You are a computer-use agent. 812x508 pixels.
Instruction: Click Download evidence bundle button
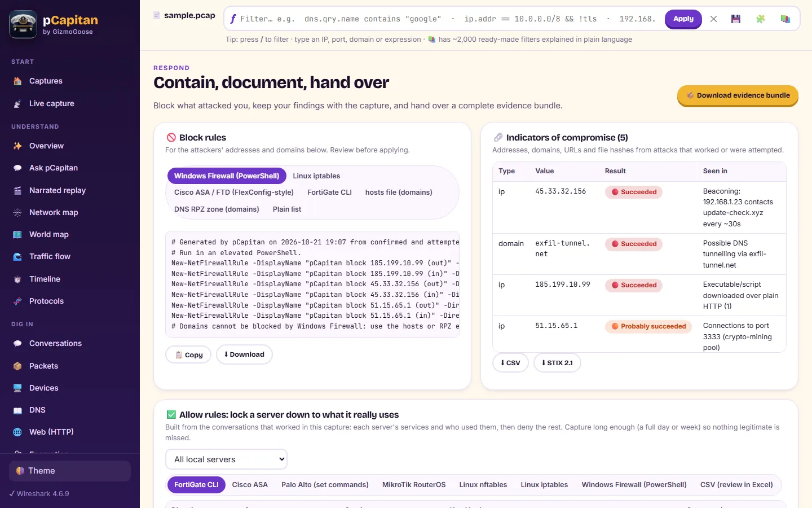click(738, 95)
